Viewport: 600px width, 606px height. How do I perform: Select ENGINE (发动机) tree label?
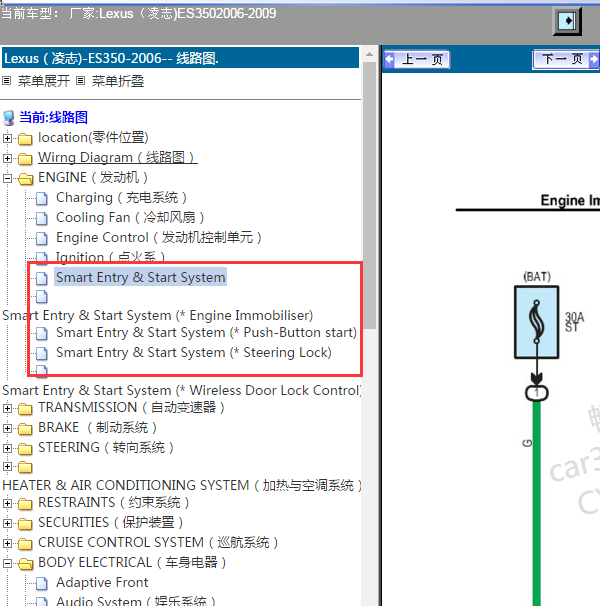[x=93, y=178]
